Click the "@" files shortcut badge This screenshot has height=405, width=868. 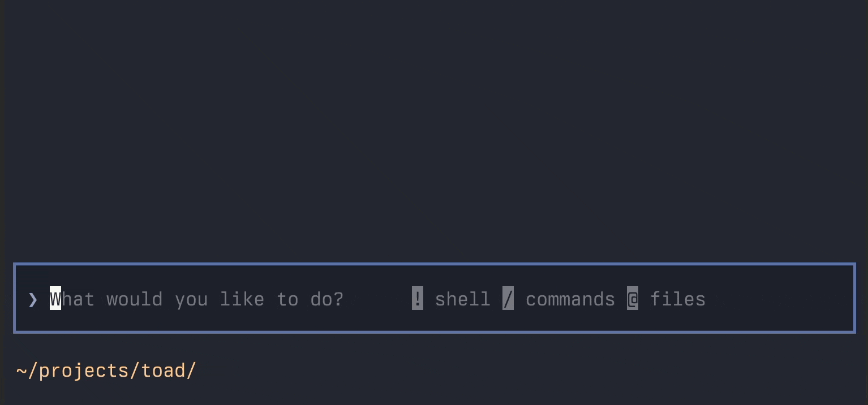(633, 298)
